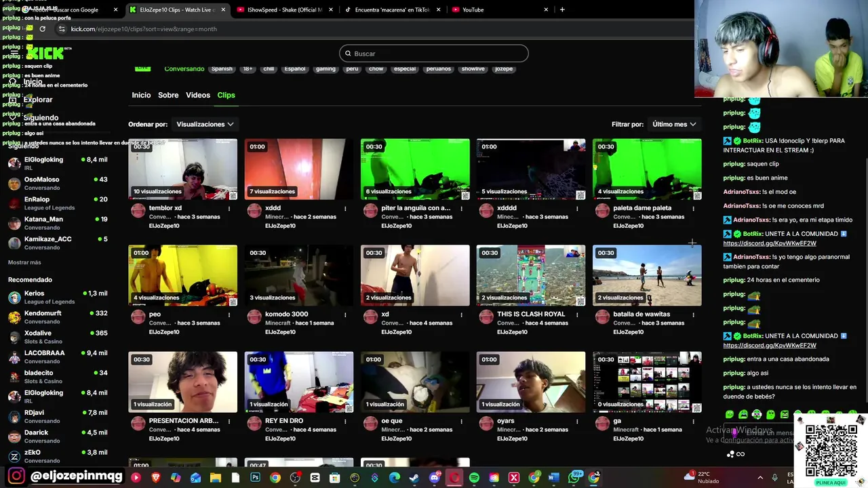The width and height of the screenshot is (868, 488).
Task: Open options menu for 'xddd' clip
Action: [x=345, y=209]
